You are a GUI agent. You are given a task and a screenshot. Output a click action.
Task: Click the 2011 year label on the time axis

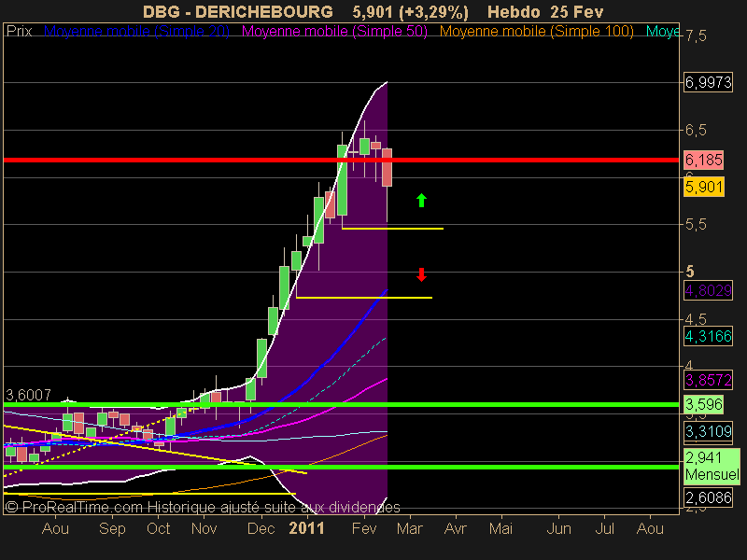click(307, 528)
